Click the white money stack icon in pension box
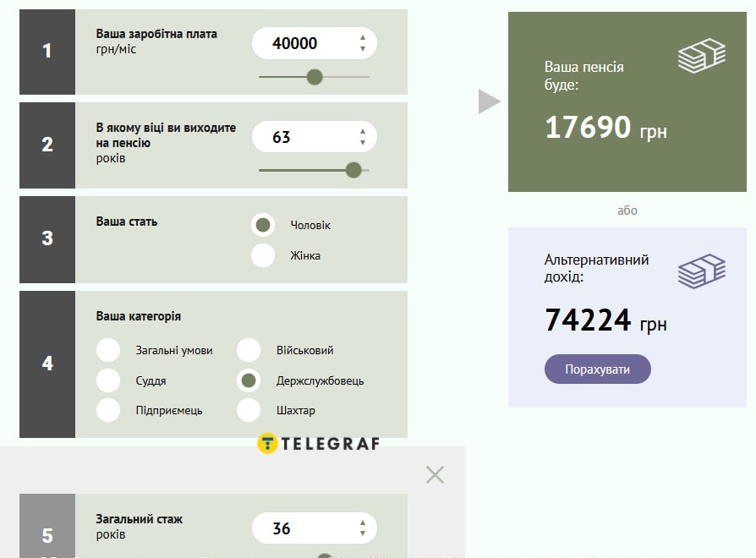The height and width of the screenshot is (558, 756). (x=702, y=56)
